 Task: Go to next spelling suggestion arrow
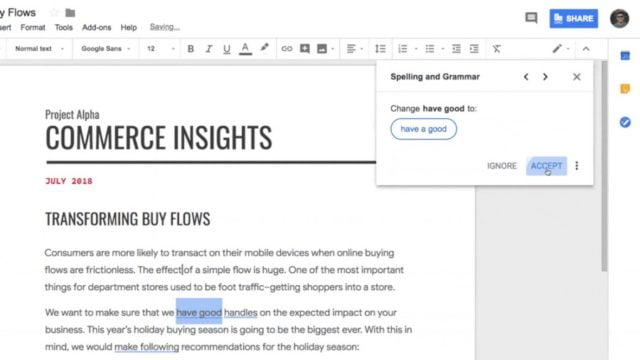[545, 77]
